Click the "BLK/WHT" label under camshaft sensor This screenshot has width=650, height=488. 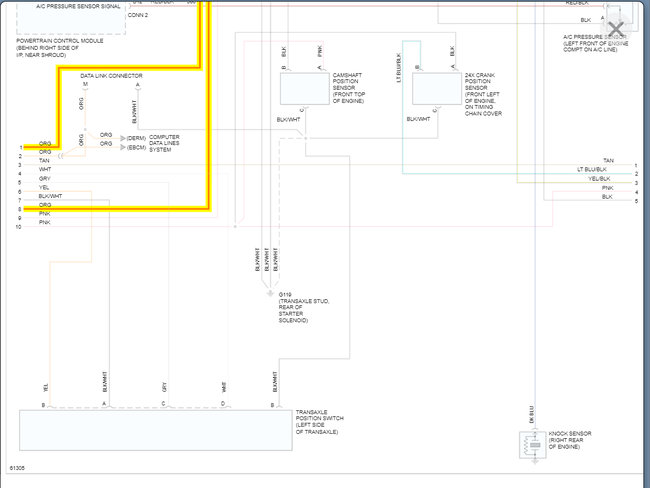pos(288,119)
